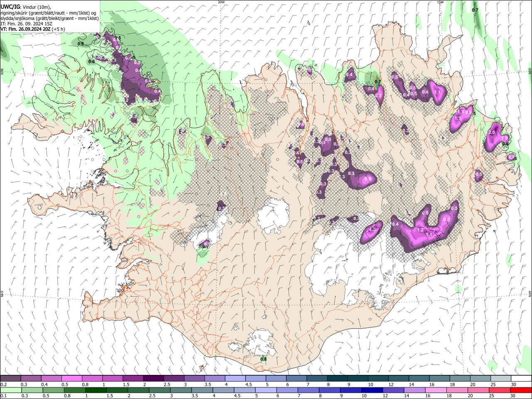Pick the bottom-row swatch starting at 2.5

click(x=160, y=390)
